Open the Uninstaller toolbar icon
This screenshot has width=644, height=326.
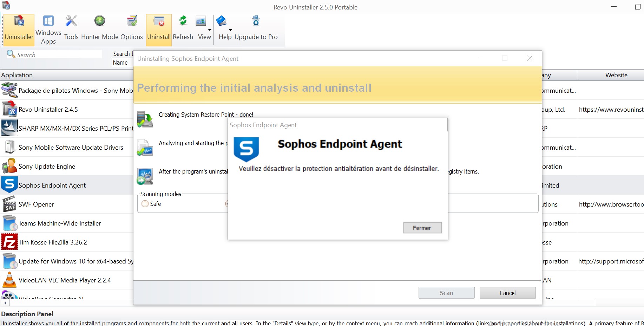[x=19, y=22]
